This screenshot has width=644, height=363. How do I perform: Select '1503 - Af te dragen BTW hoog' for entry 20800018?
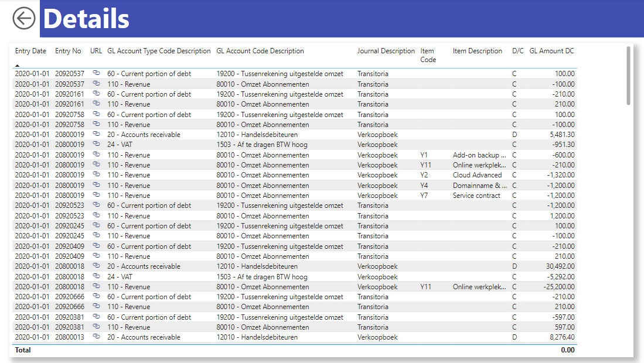(x=262, y=277)
